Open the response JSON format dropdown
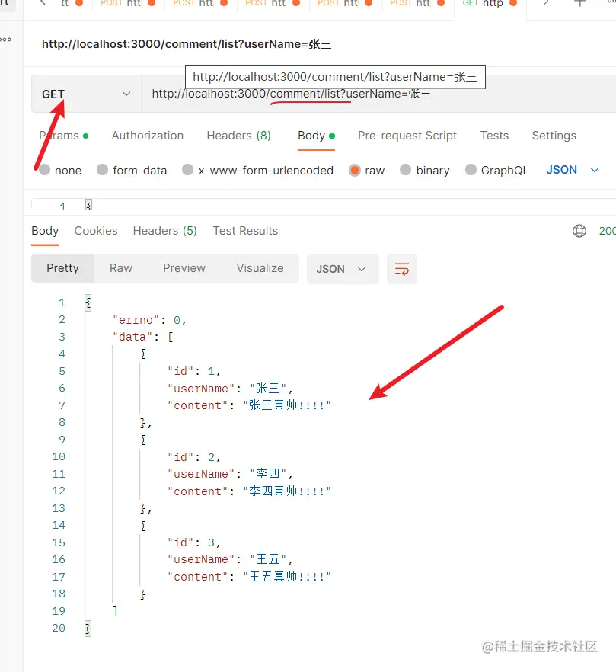 (x=343, y=269)
